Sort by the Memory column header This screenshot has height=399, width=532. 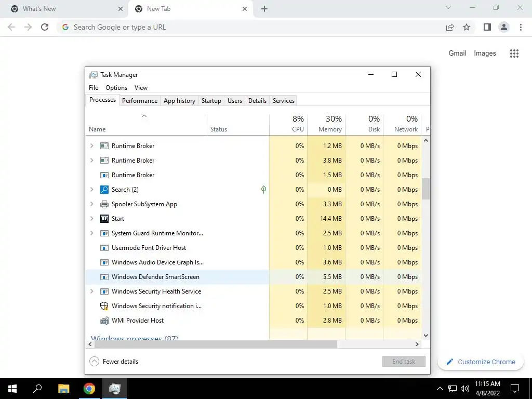pos(326,124)
